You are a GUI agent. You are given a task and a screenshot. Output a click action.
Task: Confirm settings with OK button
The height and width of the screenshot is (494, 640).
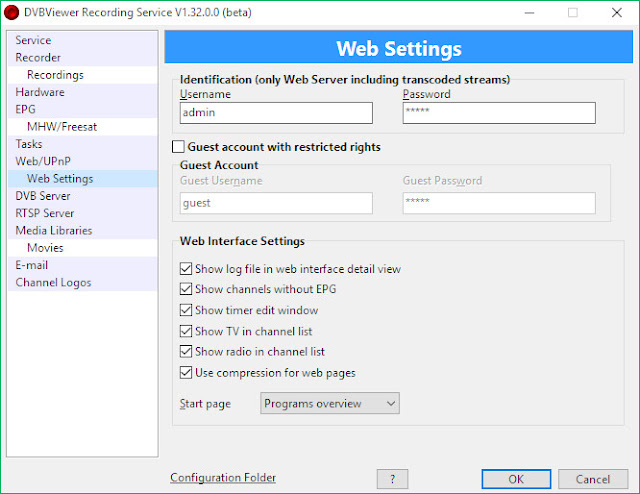pos(516,479)
